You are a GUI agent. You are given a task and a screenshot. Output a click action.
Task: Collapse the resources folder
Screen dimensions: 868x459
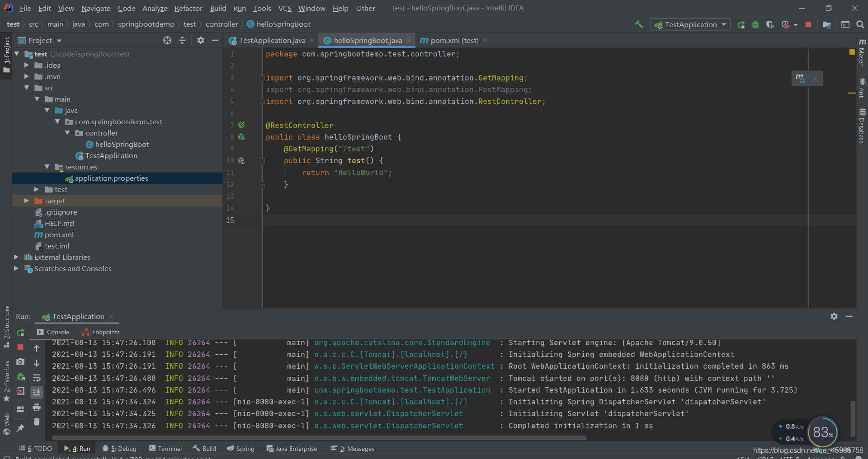coord(47,167)
